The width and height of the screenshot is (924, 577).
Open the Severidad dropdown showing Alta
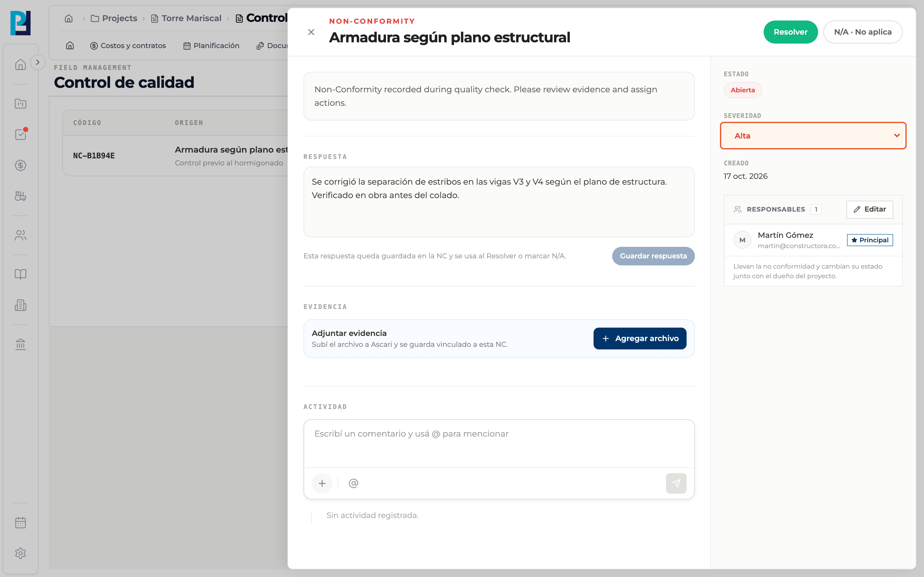pos(813,136)
